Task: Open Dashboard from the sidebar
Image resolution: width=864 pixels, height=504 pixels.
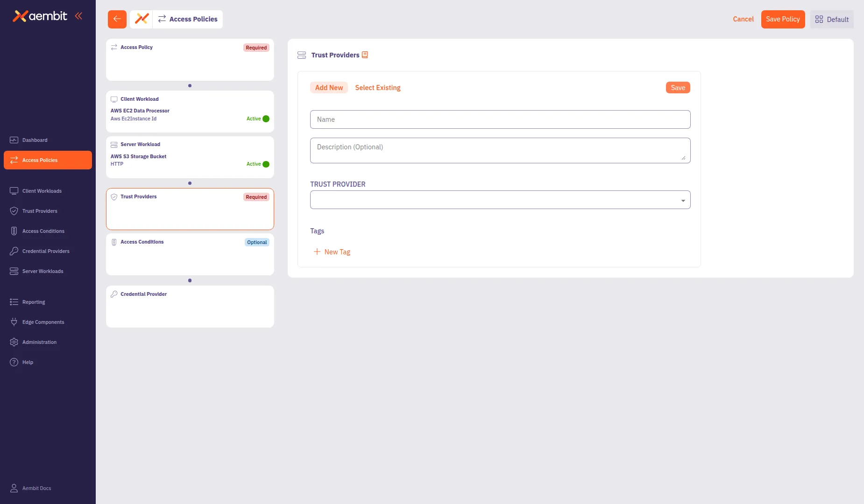Action: click(x=35, y=140)
